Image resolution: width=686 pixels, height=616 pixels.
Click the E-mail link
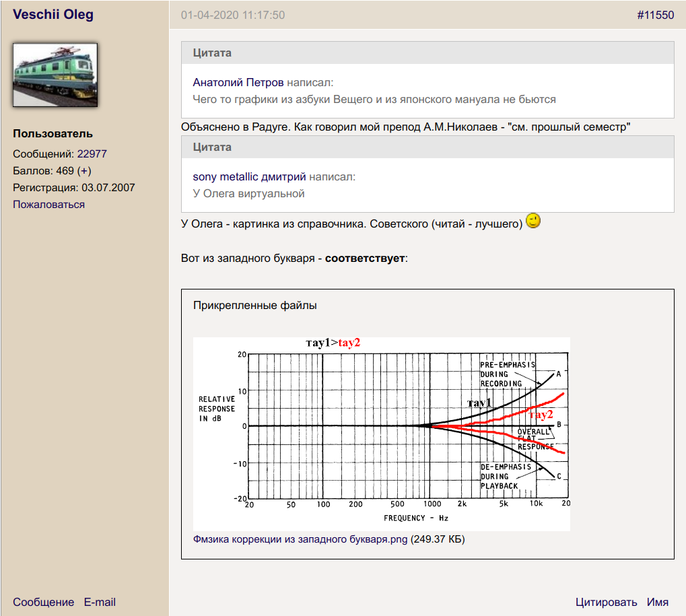tap(100, 602)
